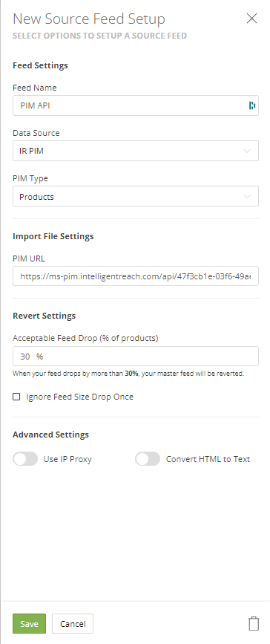The height and width of the screenshot is (644, 270).
Task: Close the New Source Feed Setup panel
Action: 251,19
